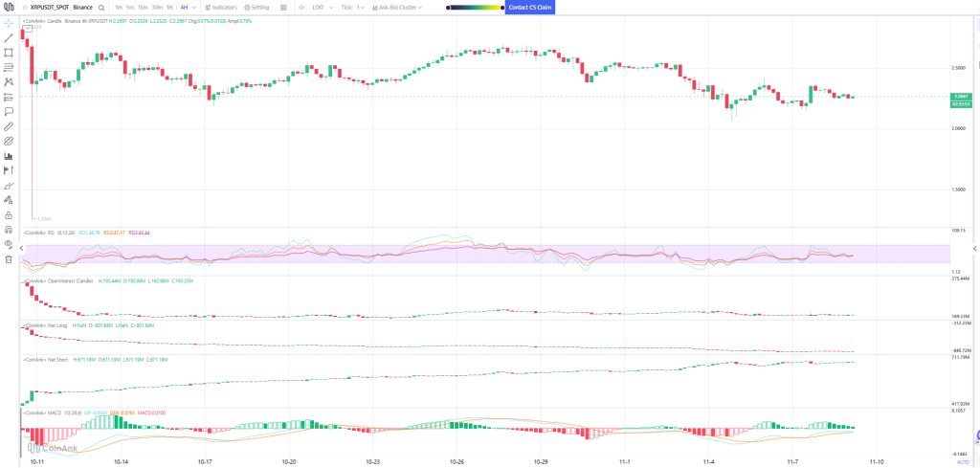This screenshot has height=468, width=980.
Task: Select the rectangle shape drawing tool
Action: [x=8, y=52]
